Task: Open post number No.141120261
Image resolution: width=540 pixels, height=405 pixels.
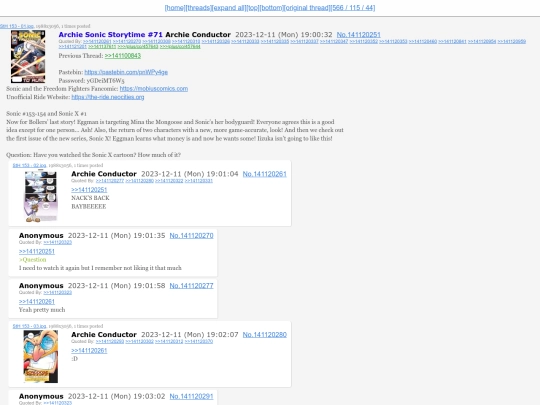Action: (264, 174)
